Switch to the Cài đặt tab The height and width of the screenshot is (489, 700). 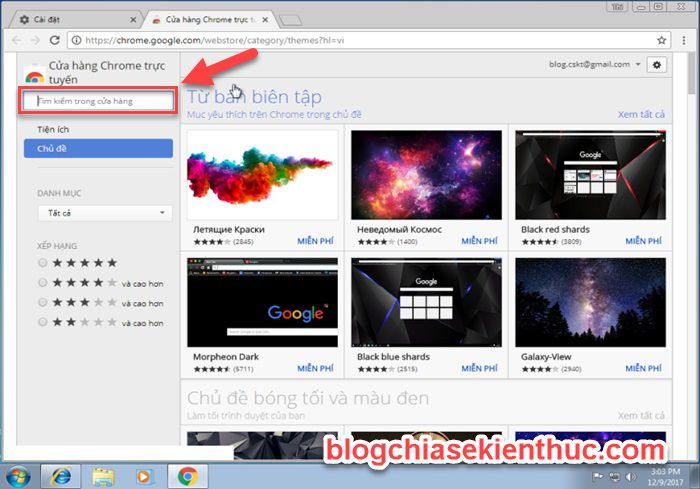76,20
